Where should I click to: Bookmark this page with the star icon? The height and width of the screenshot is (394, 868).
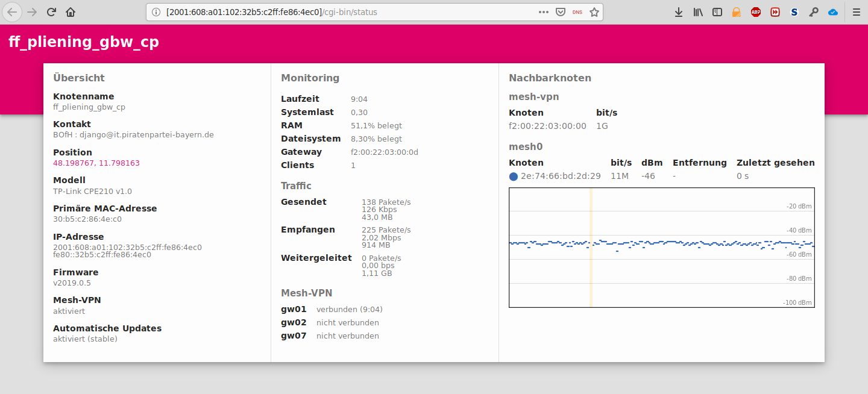[x=594, y=12]
